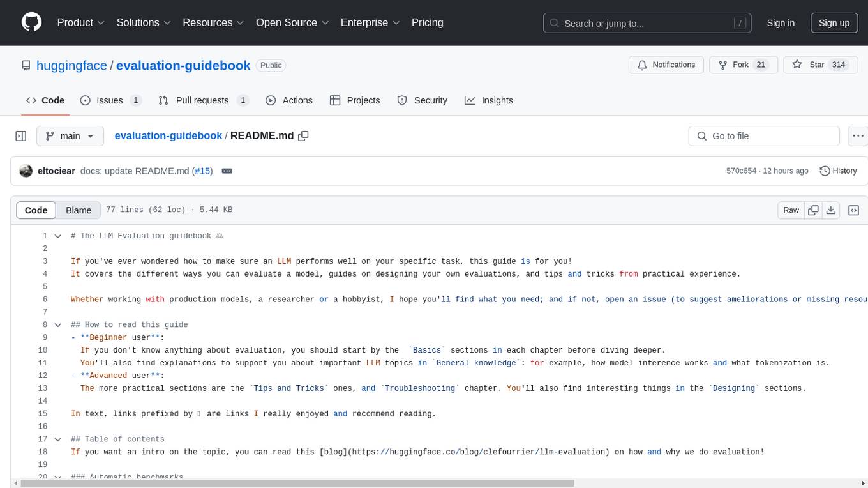The width and height of the screenshot is (868, 488).
Task: Focus the Go to file input
Action: point(764,136)
